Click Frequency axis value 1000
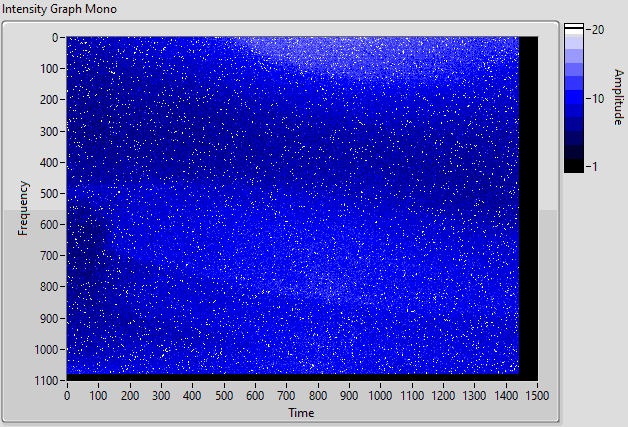Viewport: 628px width, 427px height. click(x=46, y=350)
